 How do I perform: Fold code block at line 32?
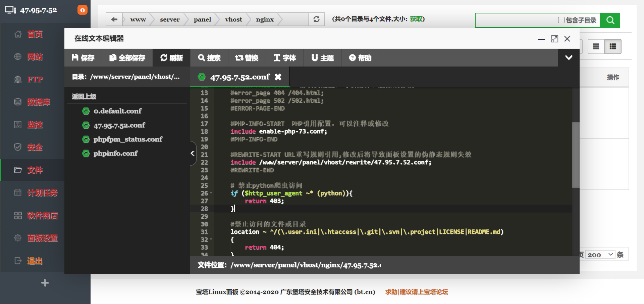click(x=211, y=240)
